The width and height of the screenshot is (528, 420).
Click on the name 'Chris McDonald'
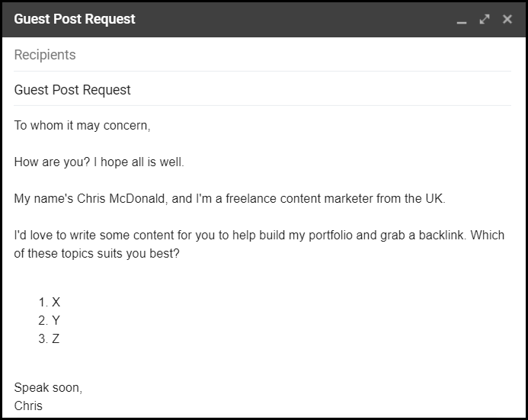[x=121, y=199]
